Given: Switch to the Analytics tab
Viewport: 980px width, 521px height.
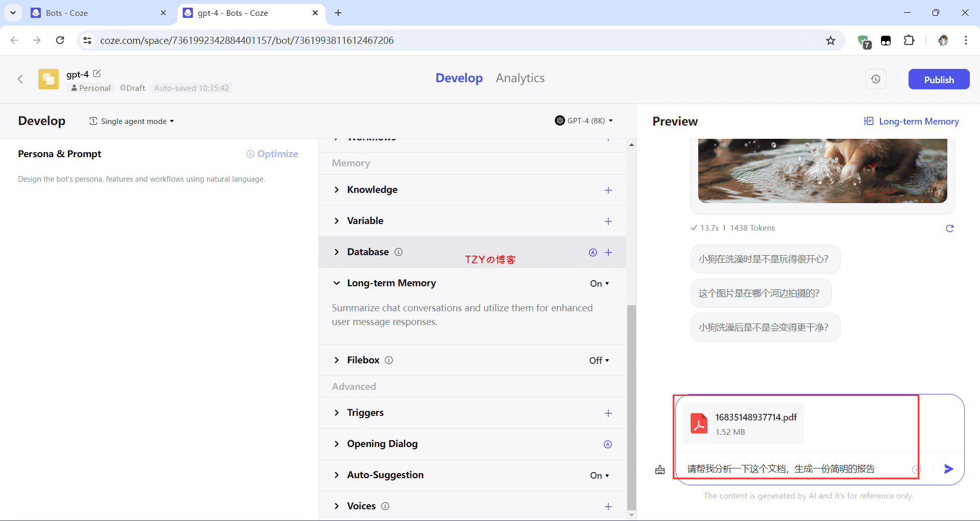Looking at the screenshot, I should 520,78.
